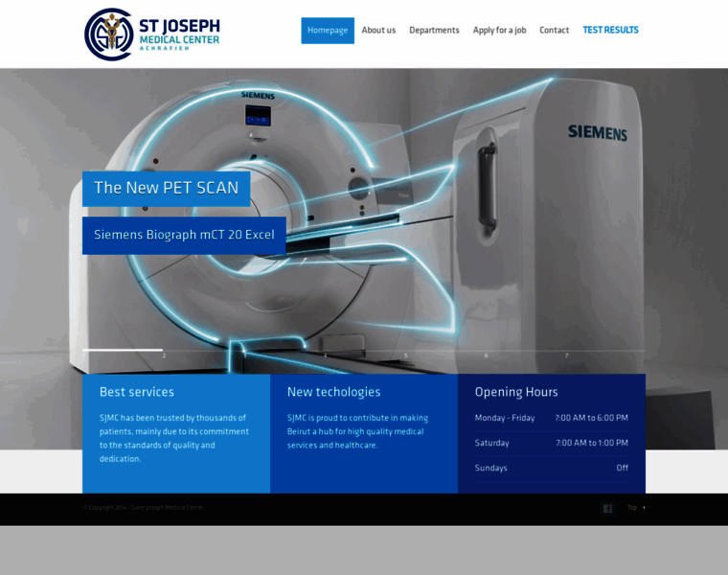Click the "New techologies" heading

coord(333,392)
